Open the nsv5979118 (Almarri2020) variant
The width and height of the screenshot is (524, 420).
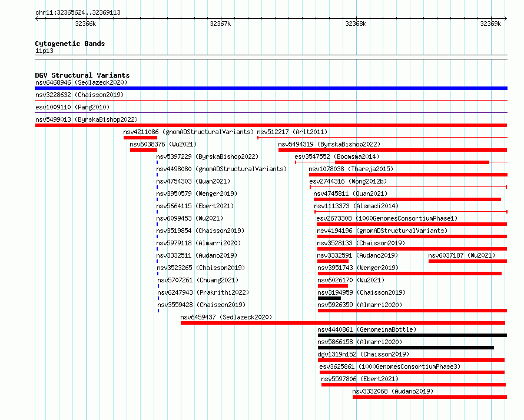(198, 243)
